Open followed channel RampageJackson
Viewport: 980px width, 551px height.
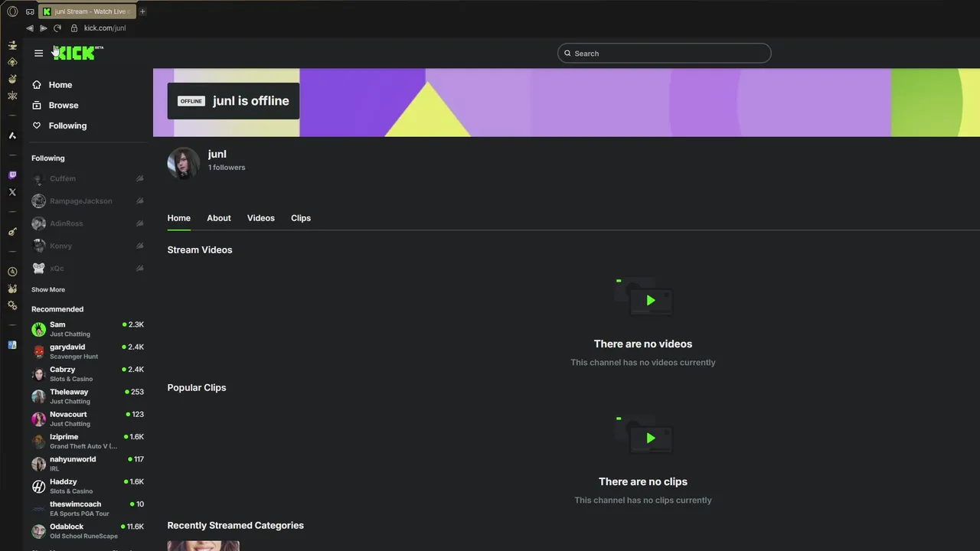click(x=88, y=201)
